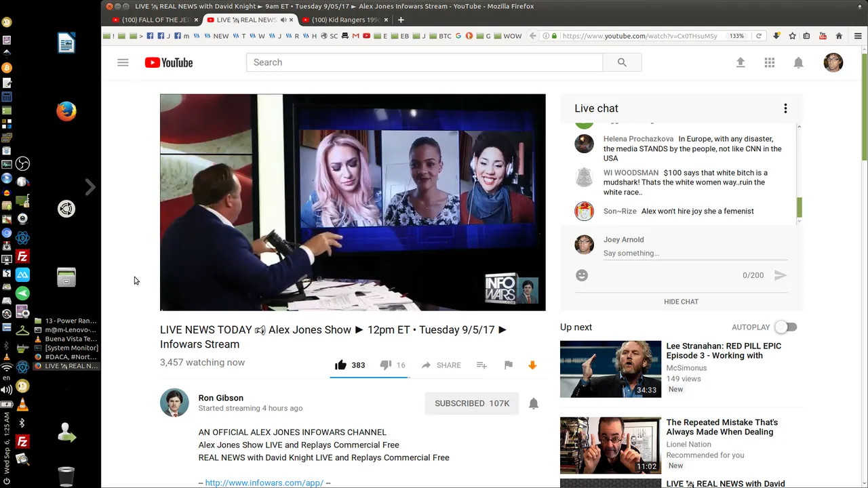Screen dimensions: 868x488
Task: Go to YouTube home via logo
Action: [169, 62]
